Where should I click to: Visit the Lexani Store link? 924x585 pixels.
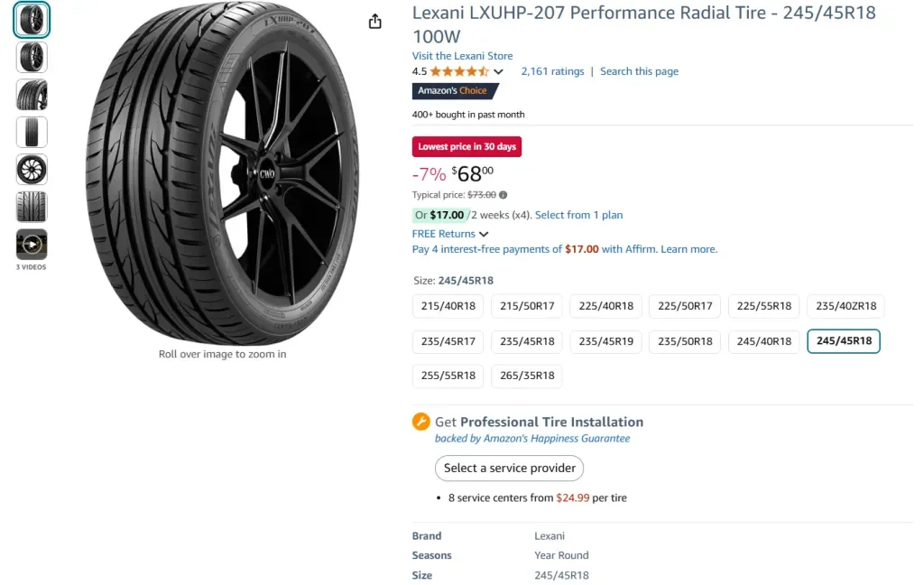[462, 56]
